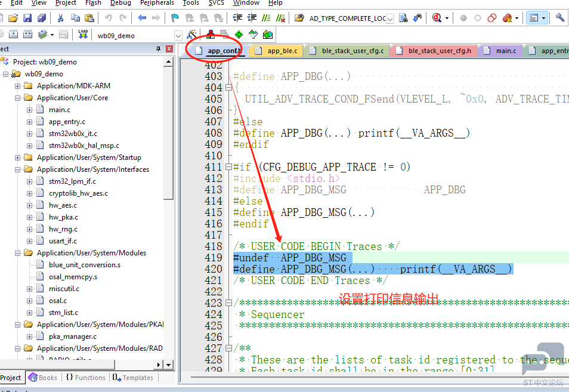
Task: Start debug session with red d icon
Action: tap(437, 18)
